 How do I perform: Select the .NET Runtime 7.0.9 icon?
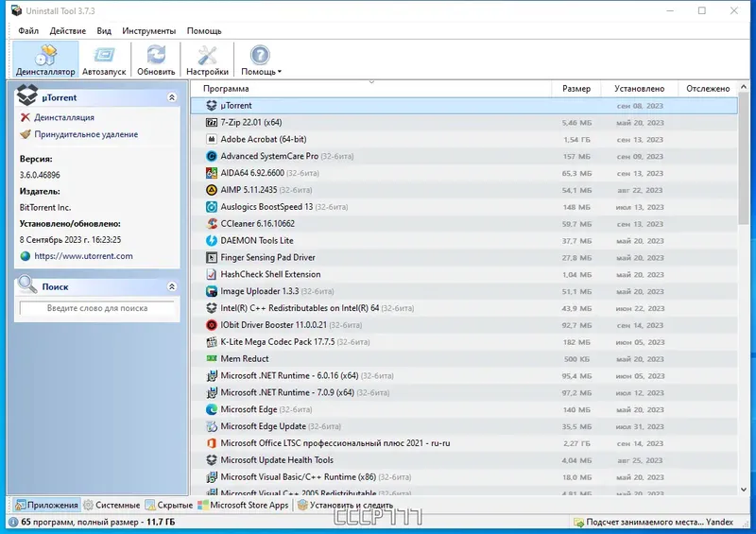[211, 392]
